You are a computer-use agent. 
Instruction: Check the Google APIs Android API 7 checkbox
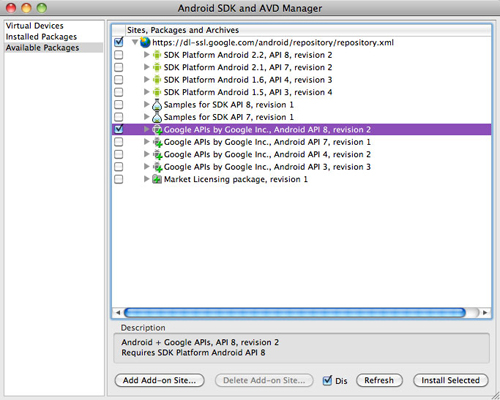(119, 142)
